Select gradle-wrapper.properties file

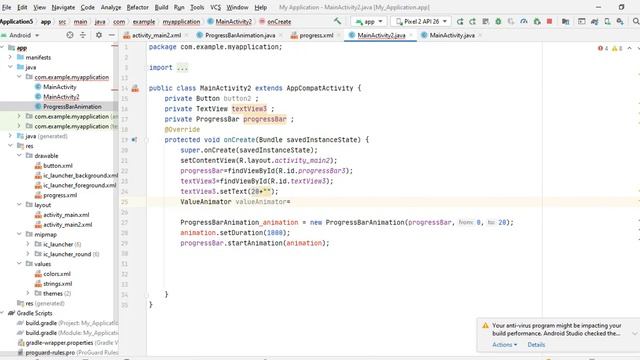(59, 342)
